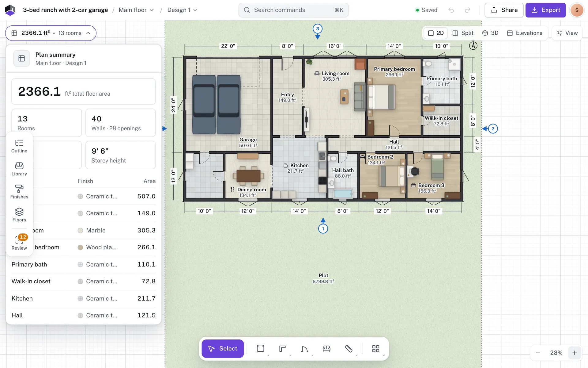Select the Primary bath table row

tap(84, 264)
